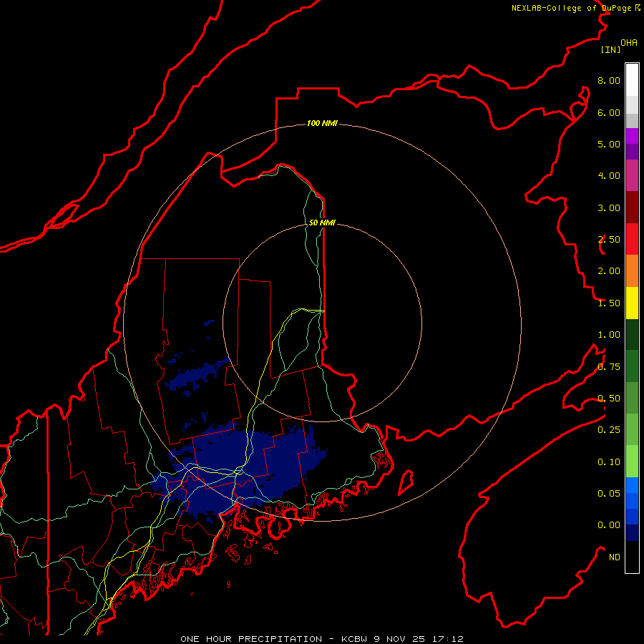Viewport: 644px width, 644px height.
Task: Click the 50 NMI range ring label
Action: pos(321,223)
